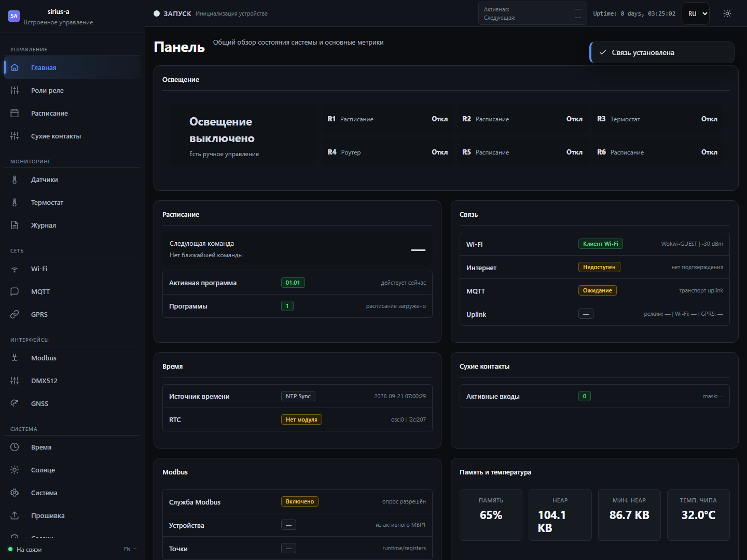
Task: Click the sliders icon beside Сухие контакты
Action: click(15, 136)
